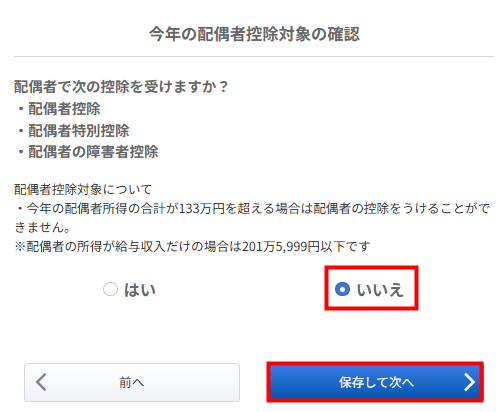Click the 今年の配偶者控除対象の確認 heading
This screenshot has height=412, width=502.
pyautogui.click(x=254, y=34)
